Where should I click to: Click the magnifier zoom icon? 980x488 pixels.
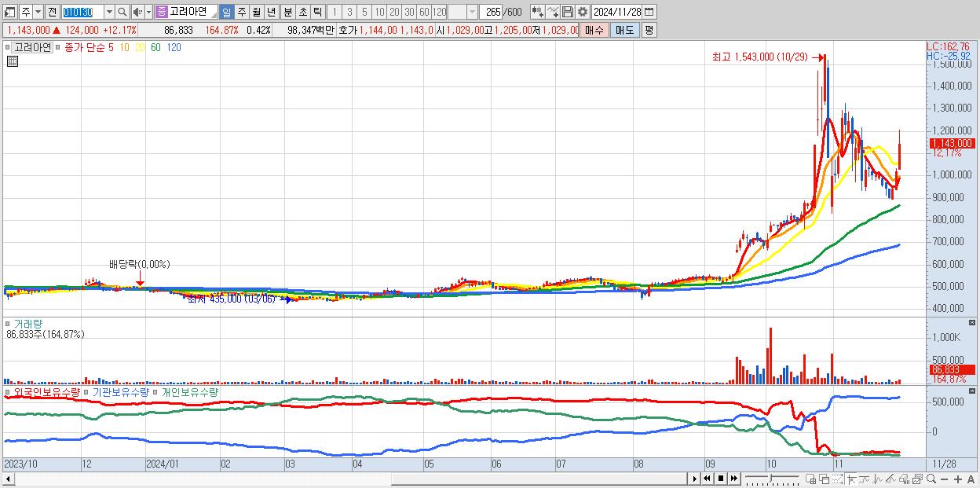[931, 479]
